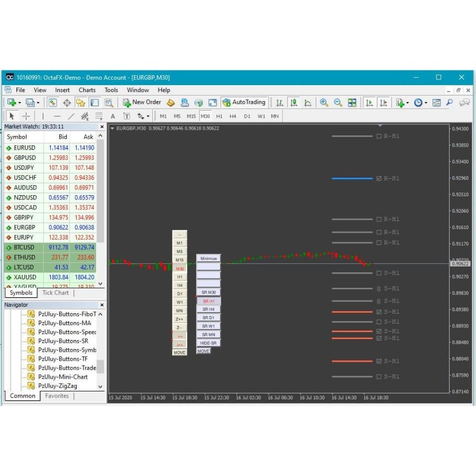Image resolution: width=476 pixels, height=476 pixels.
Task: Switch chart to full screen icon
Action: pos(213,103)
